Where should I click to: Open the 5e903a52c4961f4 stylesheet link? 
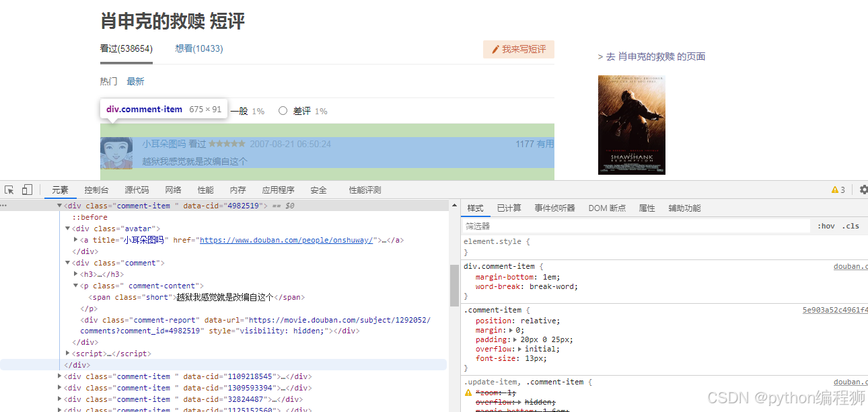click(x=835, y=310)
